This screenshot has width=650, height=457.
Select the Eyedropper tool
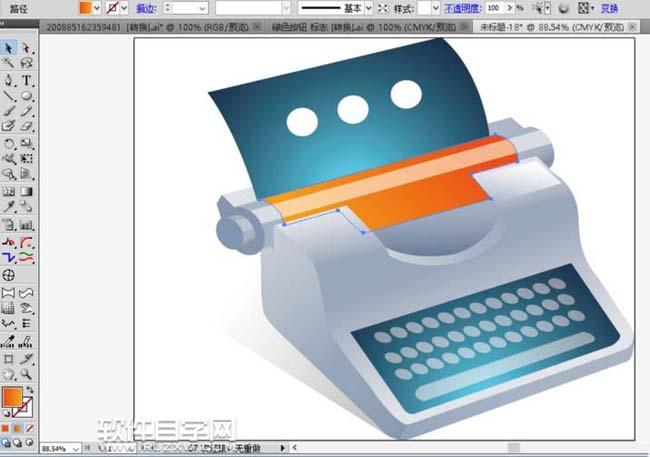8,206
